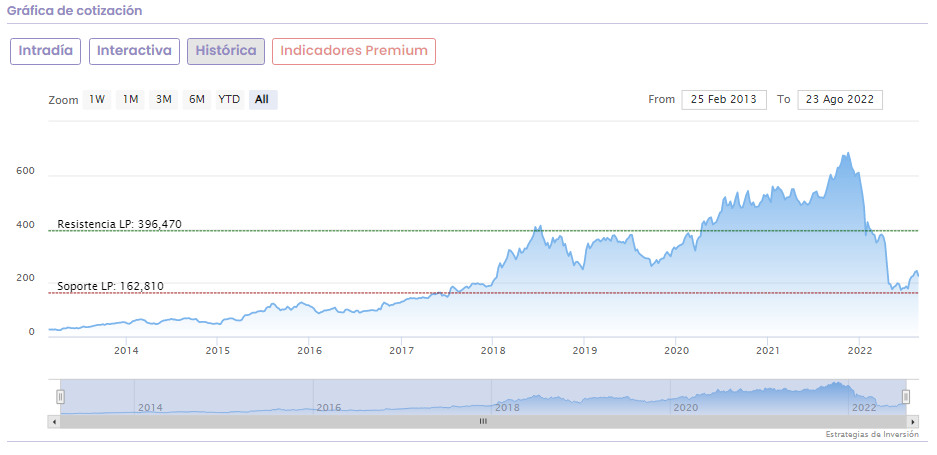Select the 6M zoom option
Image resolution: width=937 pixels, height=455 pixels.
pos(197,100)
